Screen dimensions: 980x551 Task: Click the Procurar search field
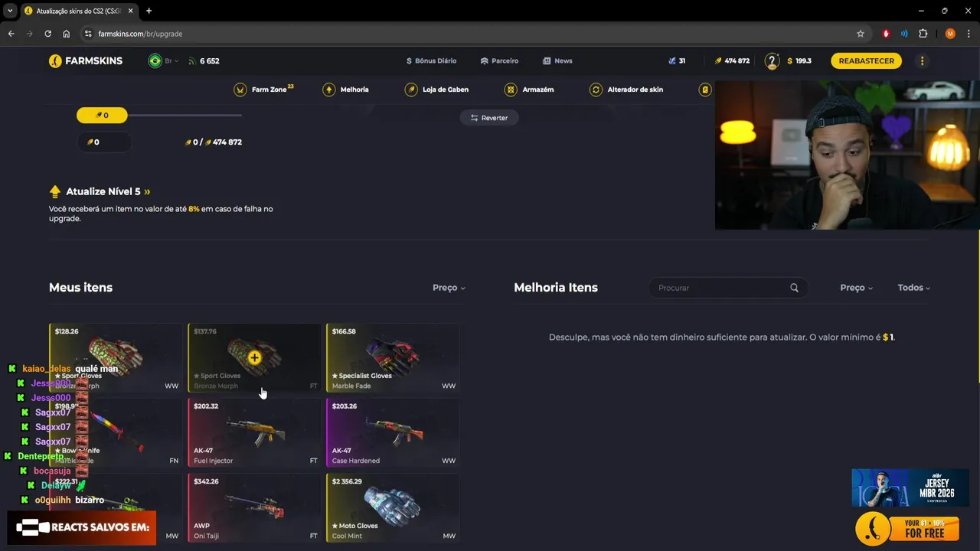click(728, 288)
